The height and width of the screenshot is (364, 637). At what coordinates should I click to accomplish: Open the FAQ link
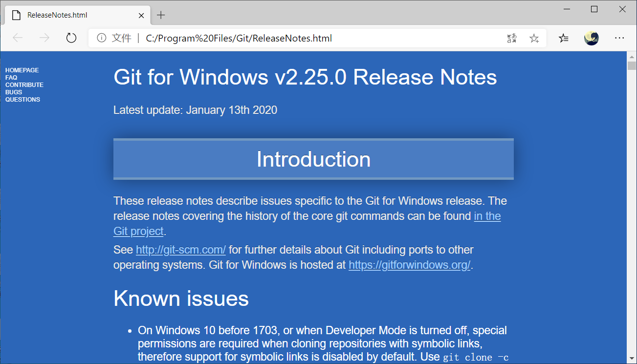(x=11, y=77)
